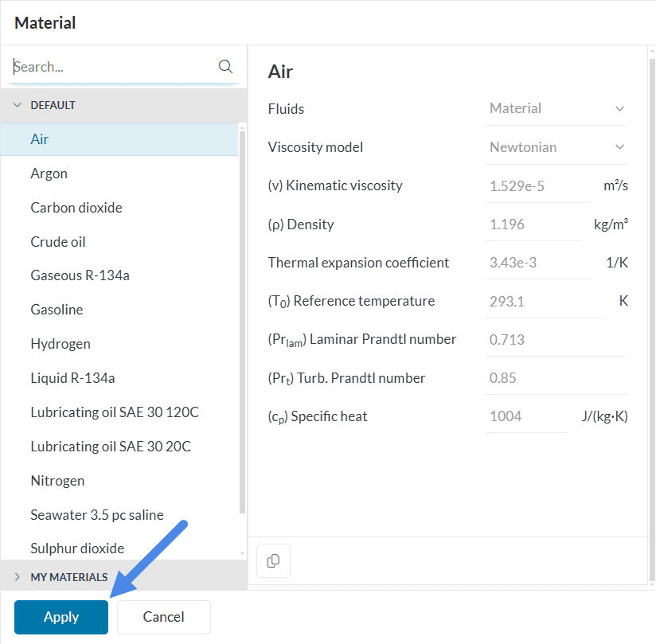Click the Kinematic viscosity value field

coord(526,185)
